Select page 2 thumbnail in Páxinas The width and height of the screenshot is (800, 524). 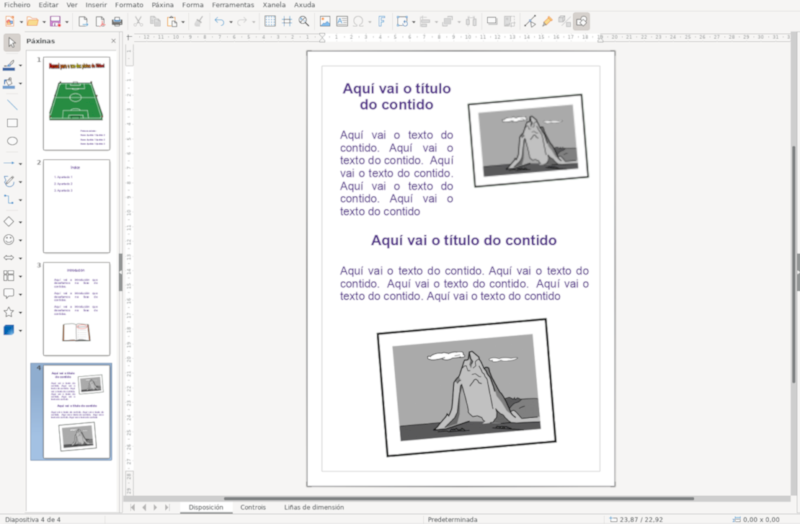(x=76, y=205)
